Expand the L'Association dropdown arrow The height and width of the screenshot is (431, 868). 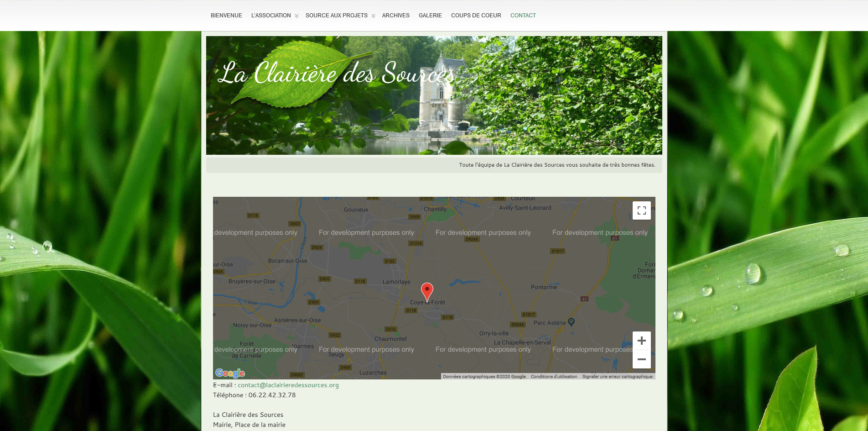coord(296,16)
